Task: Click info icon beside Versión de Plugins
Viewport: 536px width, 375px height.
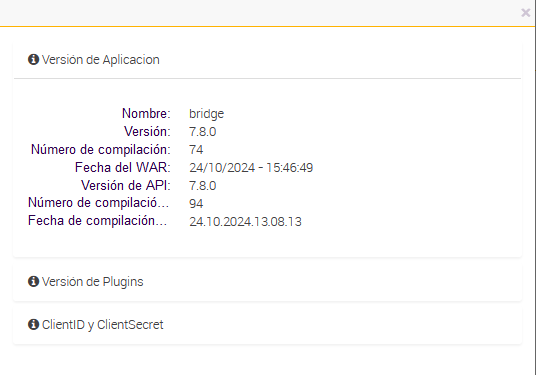Action: click(33, 282)
